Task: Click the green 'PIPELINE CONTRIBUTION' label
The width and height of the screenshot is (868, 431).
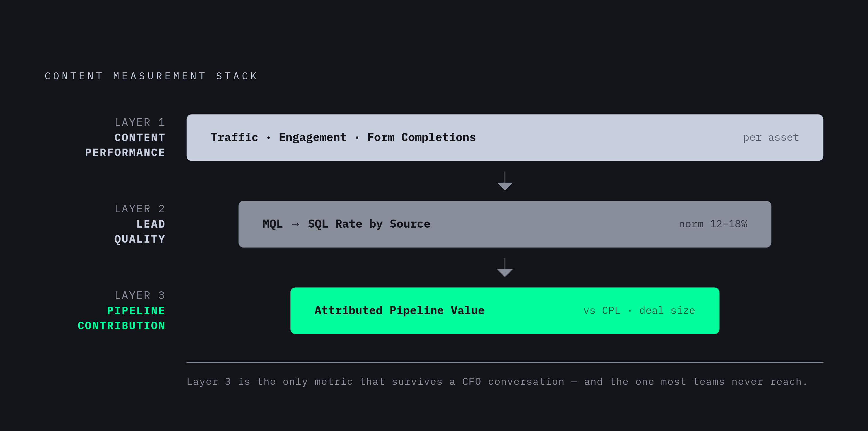Action: click(121, 318)
